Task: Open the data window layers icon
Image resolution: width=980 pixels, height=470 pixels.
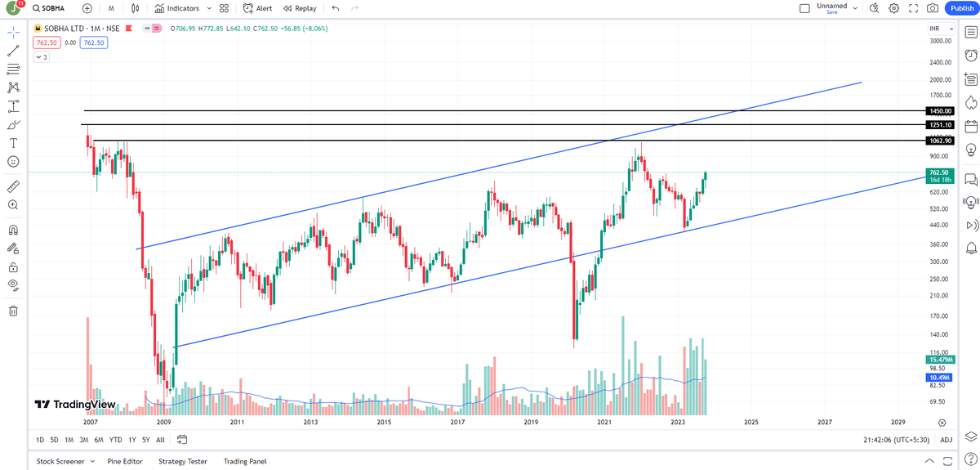Action: (x=971, y=78)
